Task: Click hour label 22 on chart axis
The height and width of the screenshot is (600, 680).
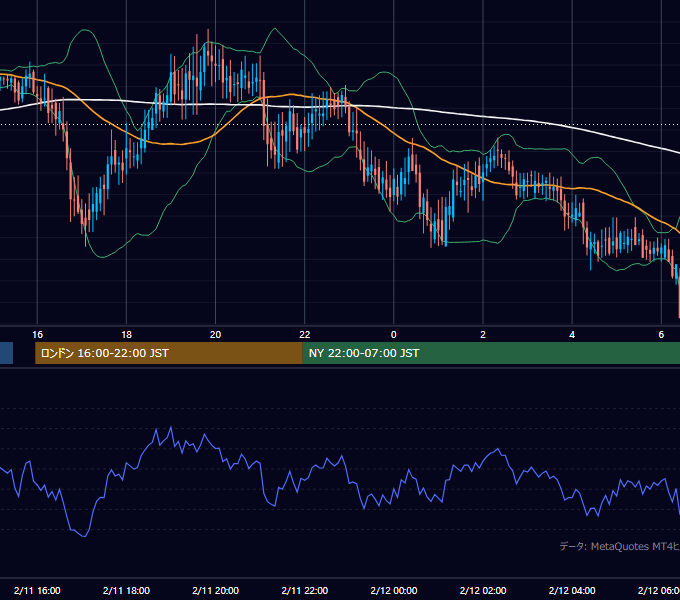Action: (304, 334)
